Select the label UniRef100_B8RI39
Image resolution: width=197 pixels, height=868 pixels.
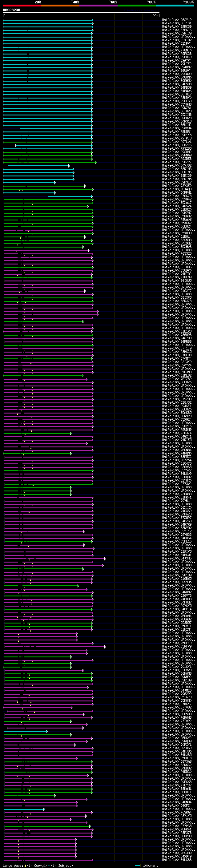tap(177, 176)
